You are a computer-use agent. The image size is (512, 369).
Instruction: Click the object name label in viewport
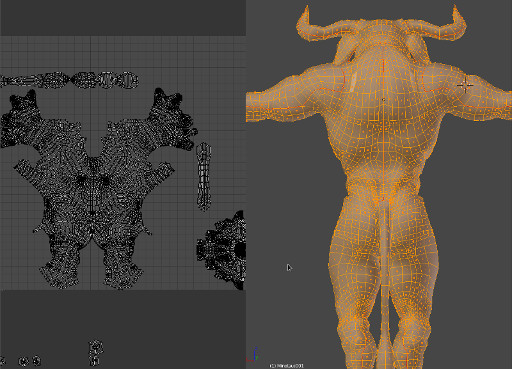pos(287,366)
